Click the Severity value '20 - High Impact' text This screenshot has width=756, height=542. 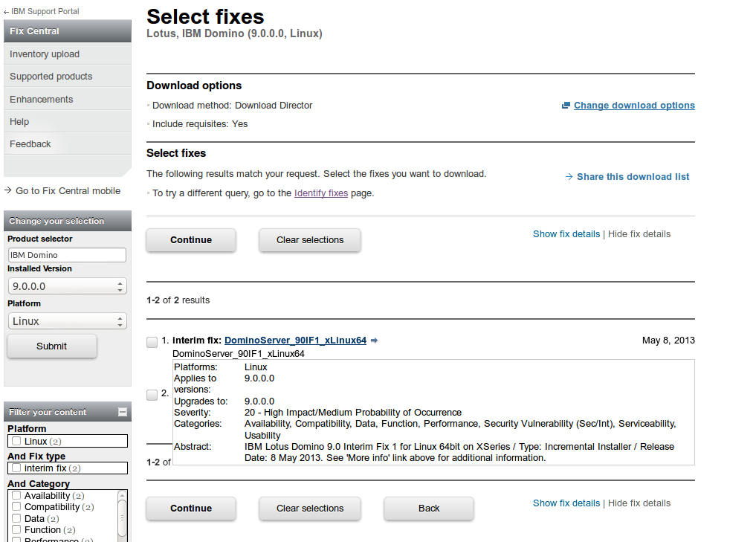353,413
